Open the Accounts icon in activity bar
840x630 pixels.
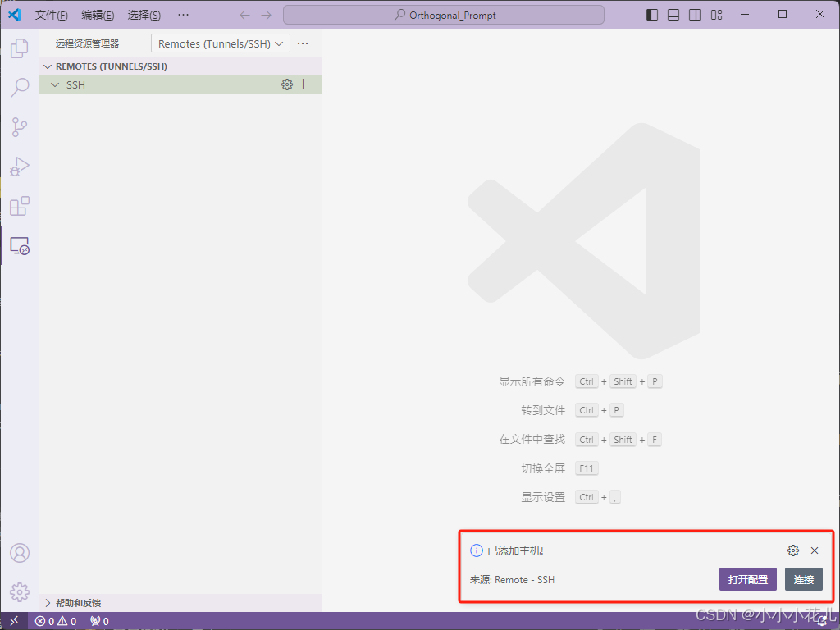pos(20,553)
